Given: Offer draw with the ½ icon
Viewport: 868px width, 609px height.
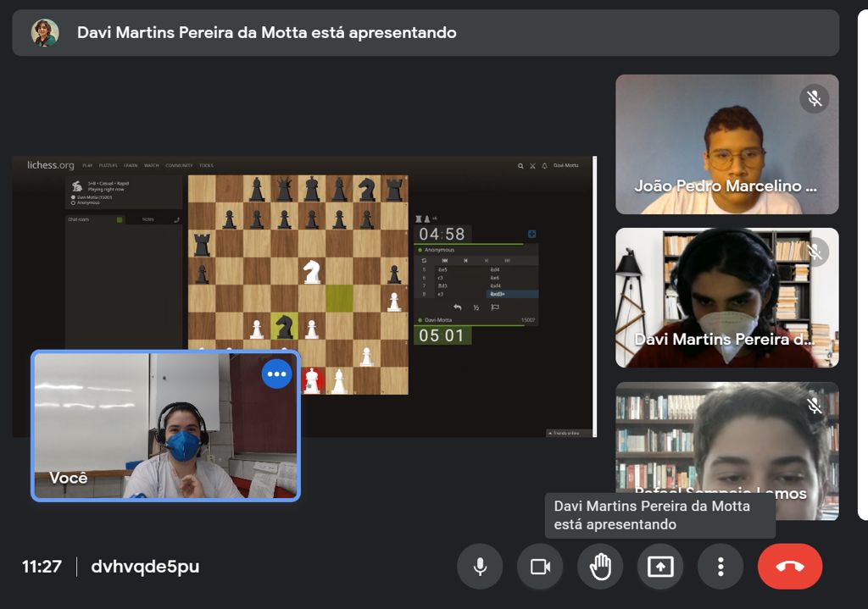Looking at the screenshot, I should pyautogui.click(x=476, y=307).
